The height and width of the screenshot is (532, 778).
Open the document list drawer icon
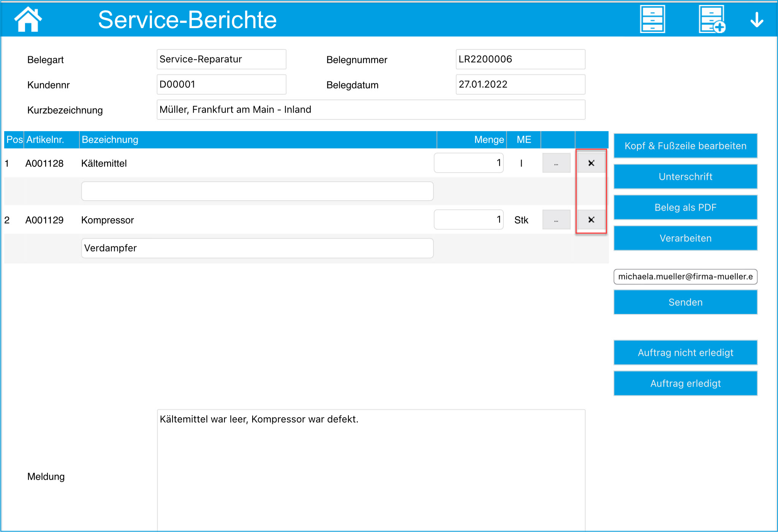(652, 19)
